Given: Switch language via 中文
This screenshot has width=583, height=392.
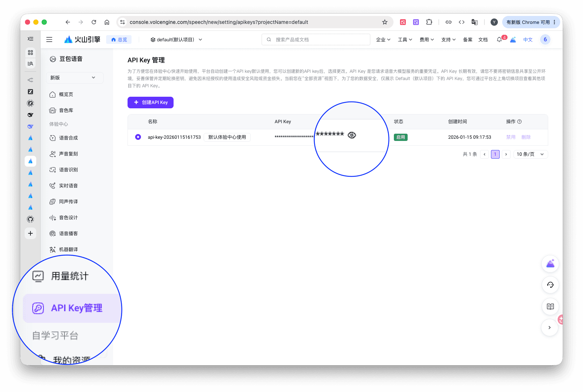Looking at the screenshot, I should (x=528, y=39).
